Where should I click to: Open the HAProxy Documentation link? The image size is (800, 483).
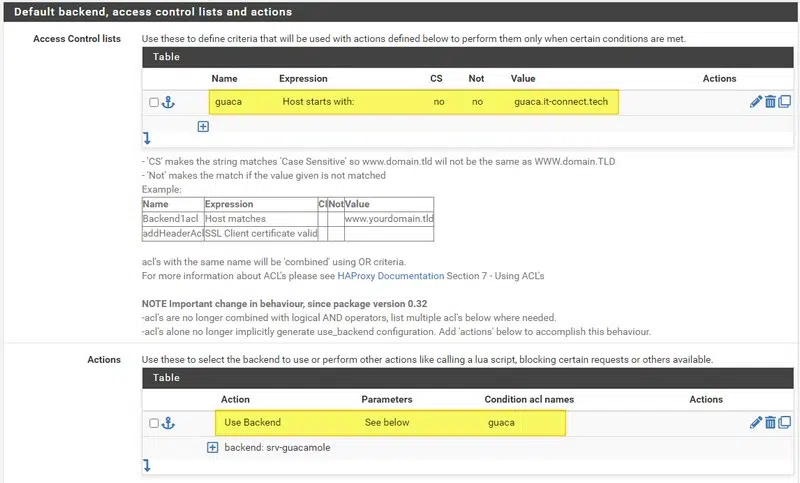391,276
